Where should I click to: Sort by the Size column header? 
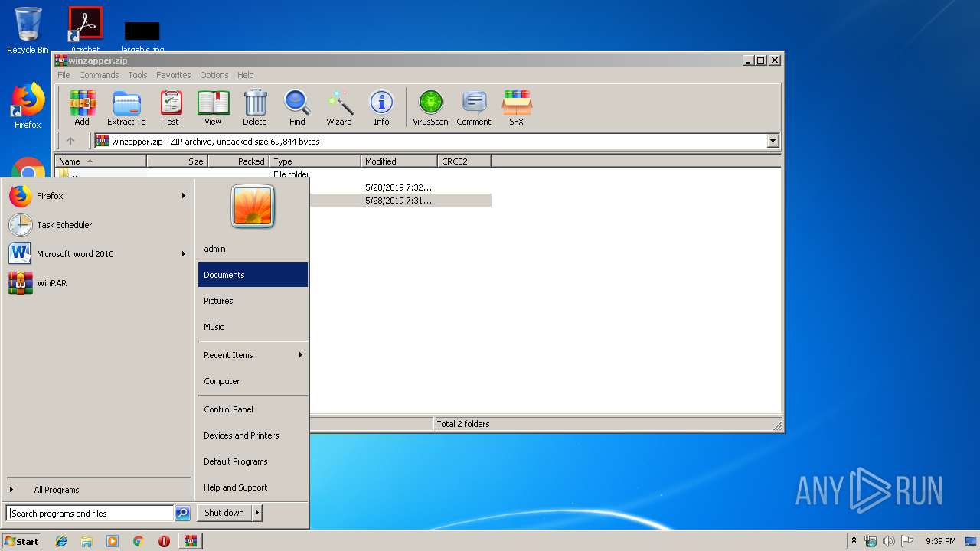[x=177, y=161]
